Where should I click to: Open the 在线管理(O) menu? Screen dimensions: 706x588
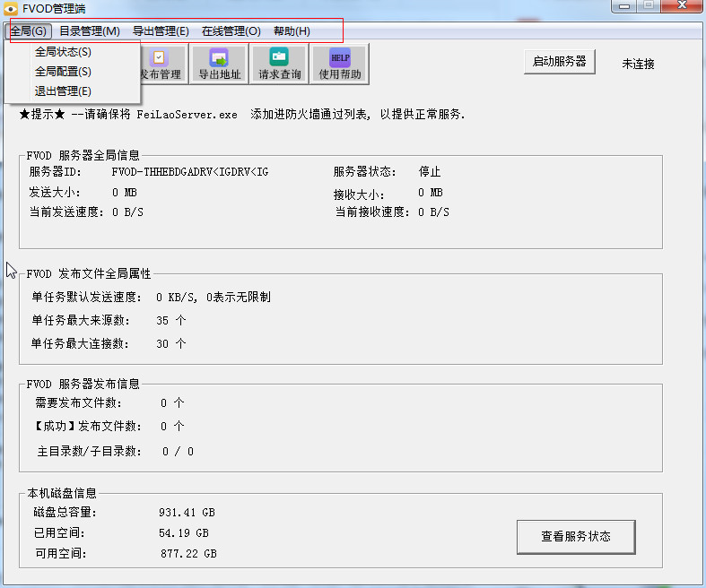(231, 31)
